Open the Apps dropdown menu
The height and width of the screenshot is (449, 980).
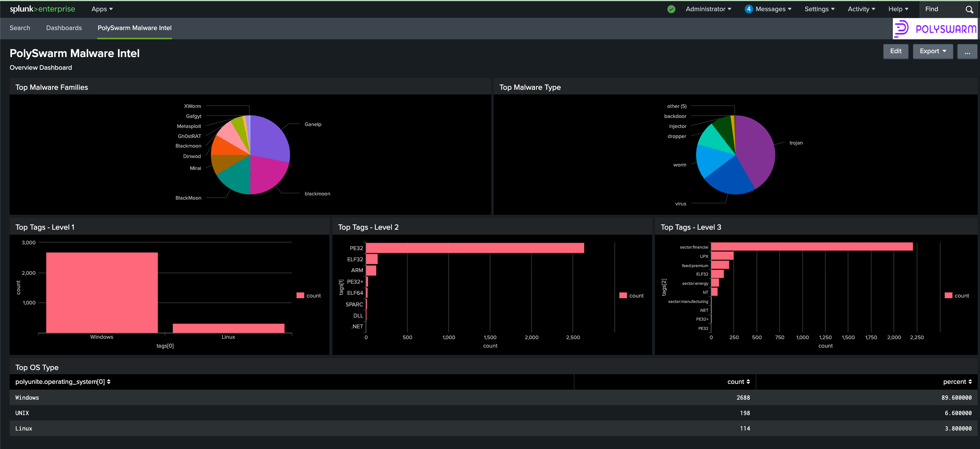pyautogui.click(x=102, y=9)
